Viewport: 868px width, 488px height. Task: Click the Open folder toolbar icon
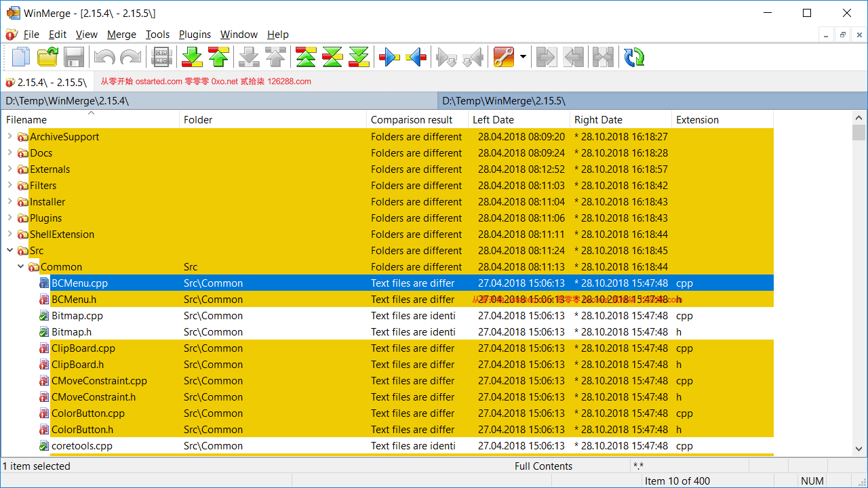[47, 57]
